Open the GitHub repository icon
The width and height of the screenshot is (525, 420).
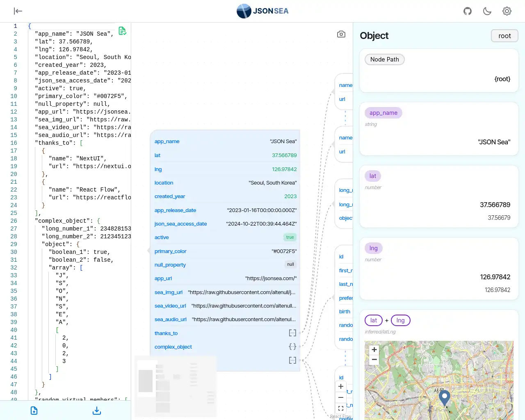(468, 11)
